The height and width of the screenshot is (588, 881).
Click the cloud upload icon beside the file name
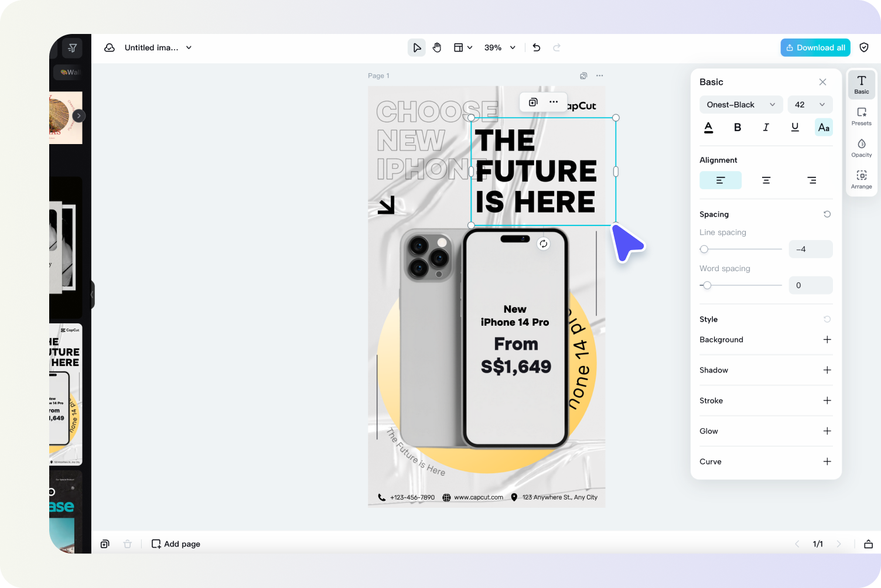(110, 47)
